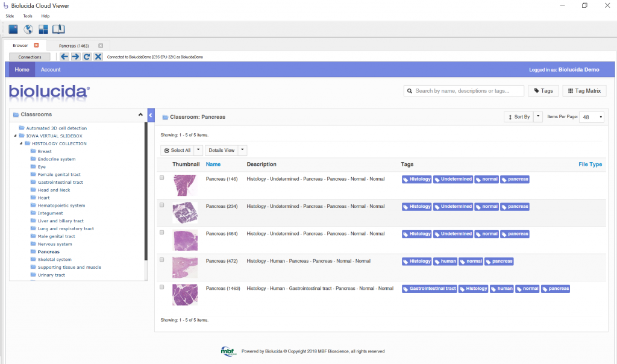617x364 pixels.
Task: Sort by the Name column header
Action: tap(213, 164)
